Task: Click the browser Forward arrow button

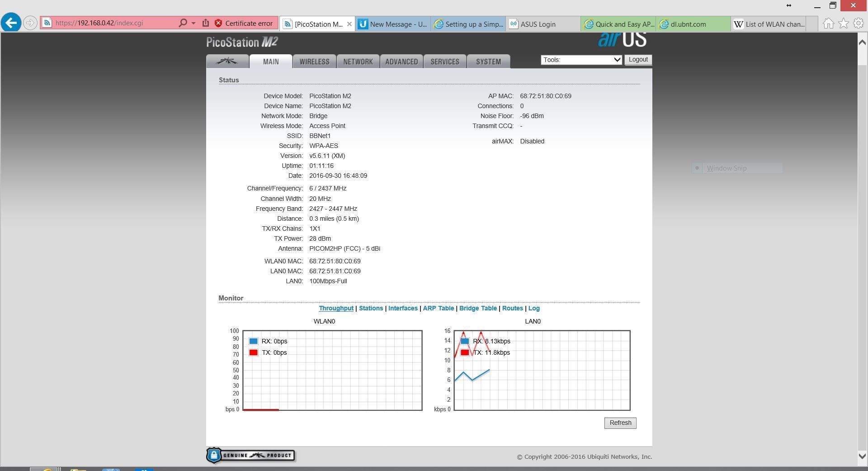Action: [30, 23]
